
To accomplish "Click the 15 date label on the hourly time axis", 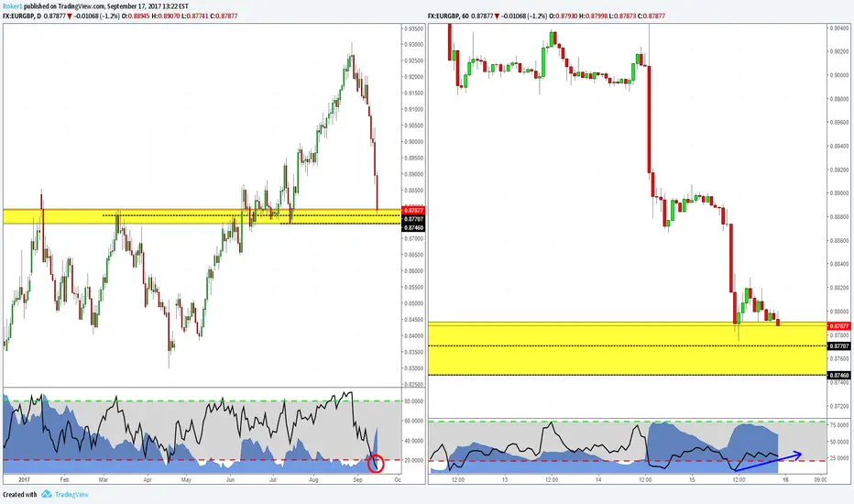I will pyautogui.click(x=692, y=480).
